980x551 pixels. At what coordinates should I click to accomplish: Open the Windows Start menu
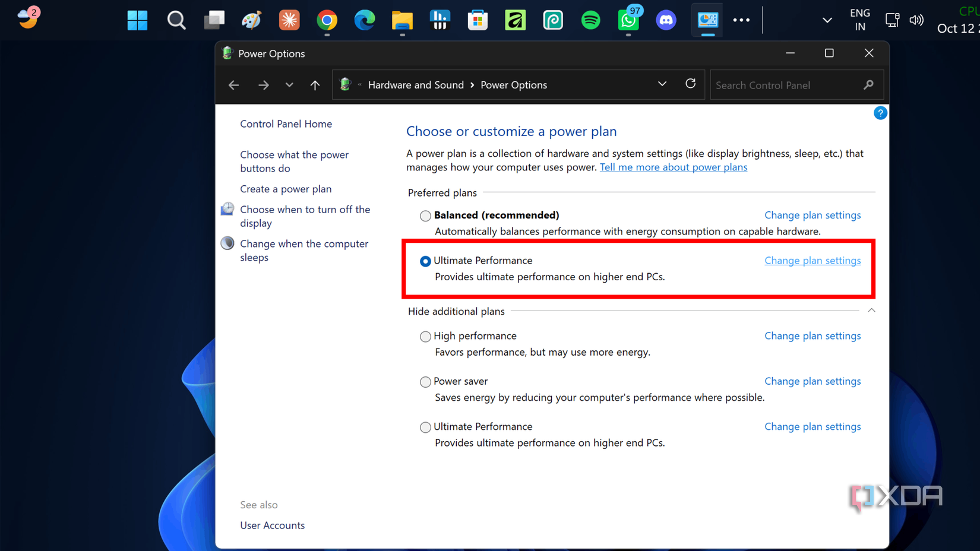pyautogui.click(x=137, y=20)
